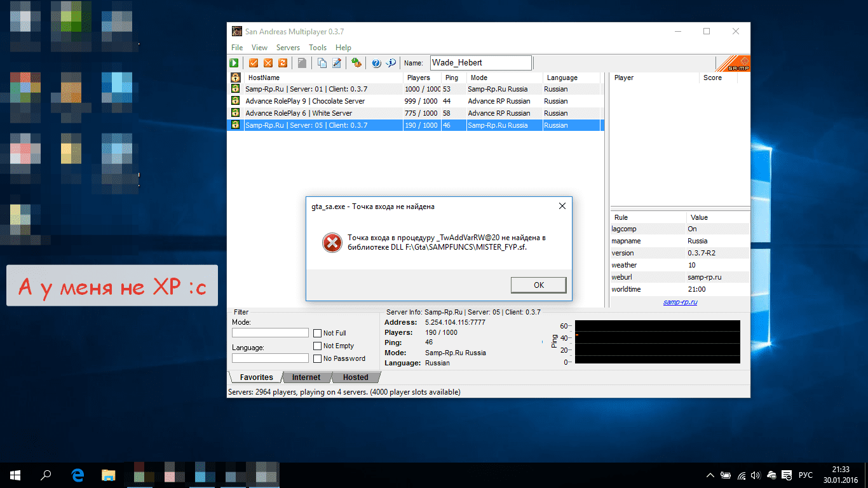Click the Copy Server Info icon
This screenshot has height=488, width=868.
pos(322,63)
